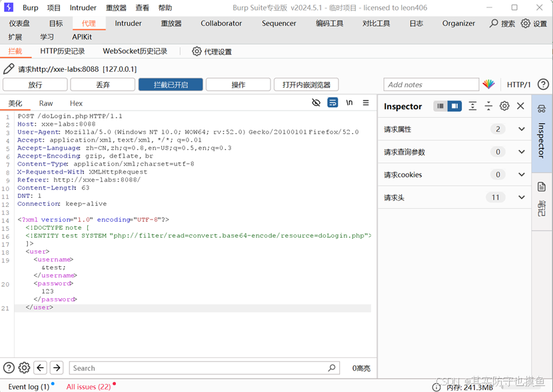Open the Burp menu
The image size is (553, 392).
tap(31, 8)
